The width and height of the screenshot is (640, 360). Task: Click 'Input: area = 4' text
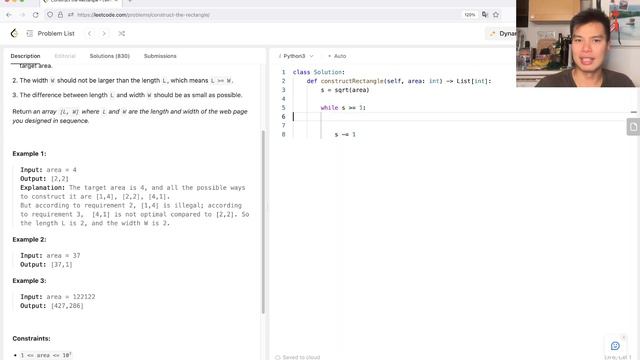(48, 170)
